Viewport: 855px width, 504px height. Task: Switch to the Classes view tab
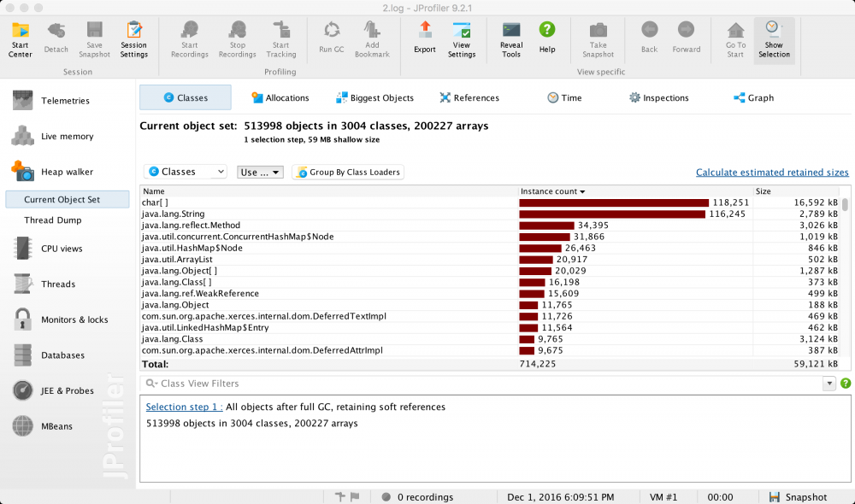(186, 97)
